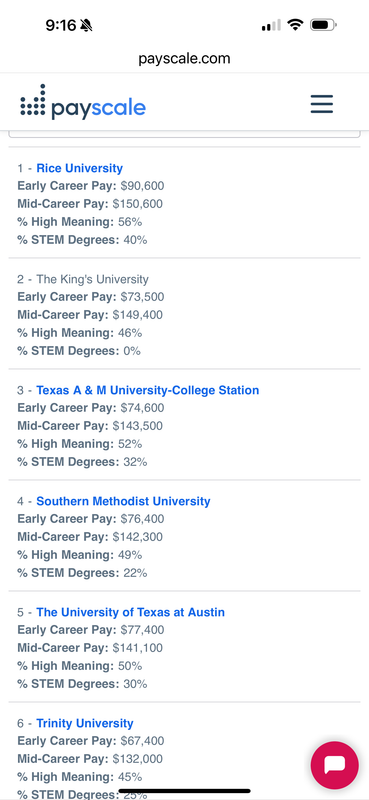
Task: Open Texas A & M University-College Station link
Action: click(x=147, y=390)
